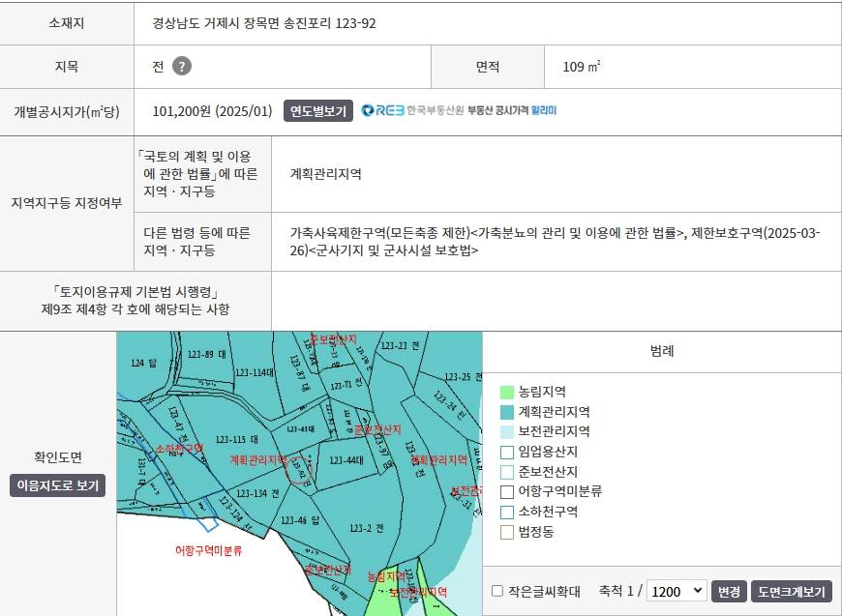Click the 법정동 legend box icon
The image size is (842, 616).
[507, 532]
